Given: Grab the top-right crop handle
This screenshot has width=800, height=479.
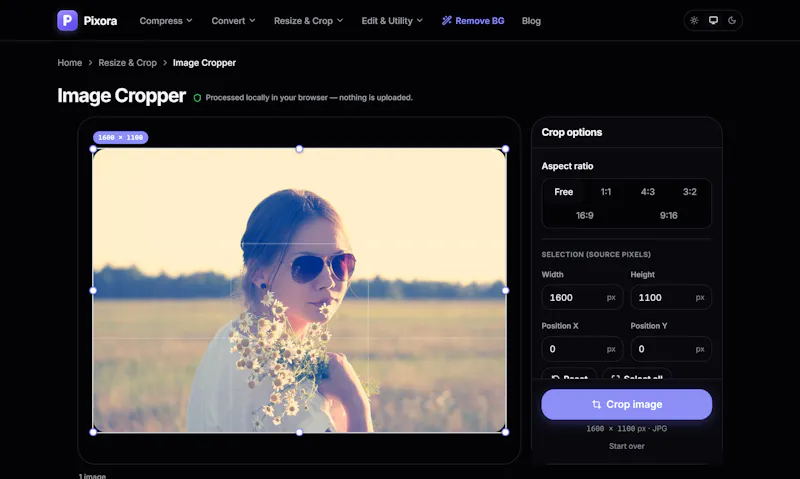Looking at the screenshot, I should point(506,149).
